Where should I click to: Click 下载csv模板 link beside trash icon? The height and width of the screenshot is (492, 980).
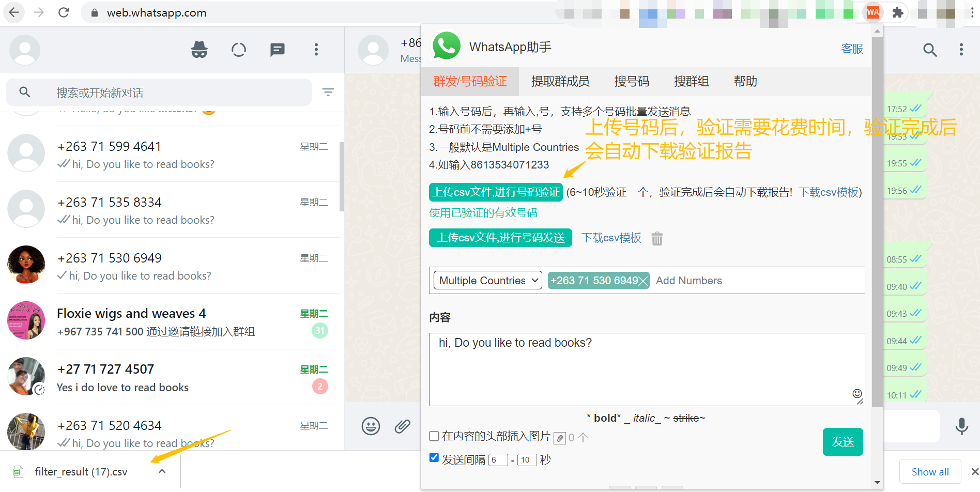[x=611, y=238]
